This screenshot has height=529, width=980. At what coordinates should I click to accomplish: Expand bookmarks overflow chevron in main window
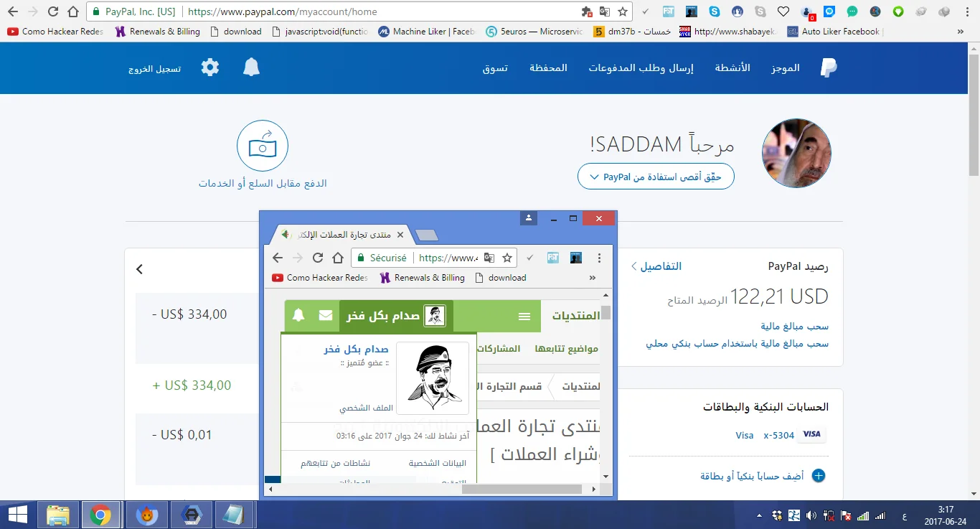[961, 32]
